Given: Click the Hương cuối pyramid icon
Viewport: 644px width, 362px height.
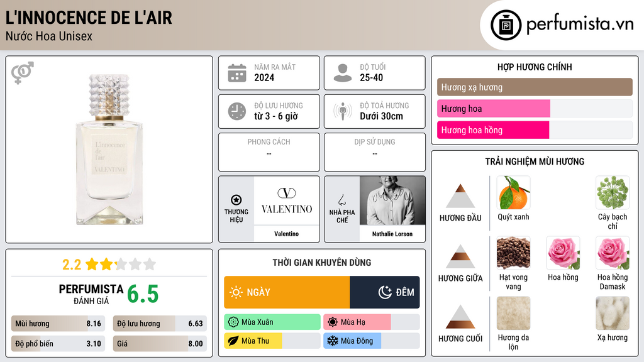Looking at the screenshot, I should pyautogui.click(x=460, y=317).
